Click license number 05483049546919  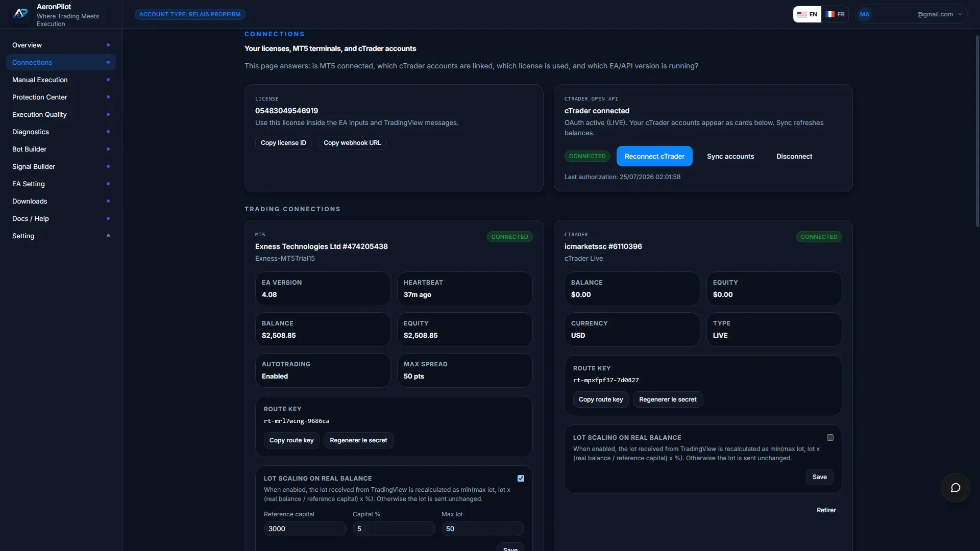[286, 111]
